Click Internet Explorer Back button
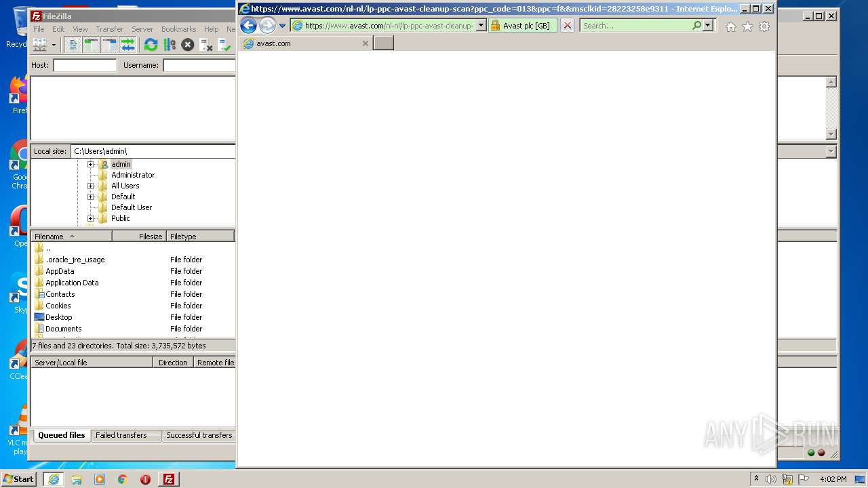Viewport: 868px width, 488px height. pos(249,26)
